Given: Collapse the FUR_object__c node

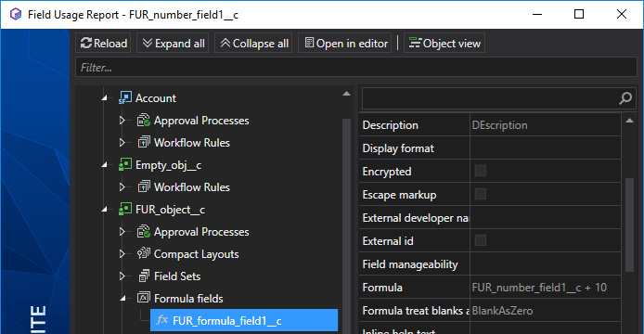Looking at the screenshot, I should pos(104,210).
